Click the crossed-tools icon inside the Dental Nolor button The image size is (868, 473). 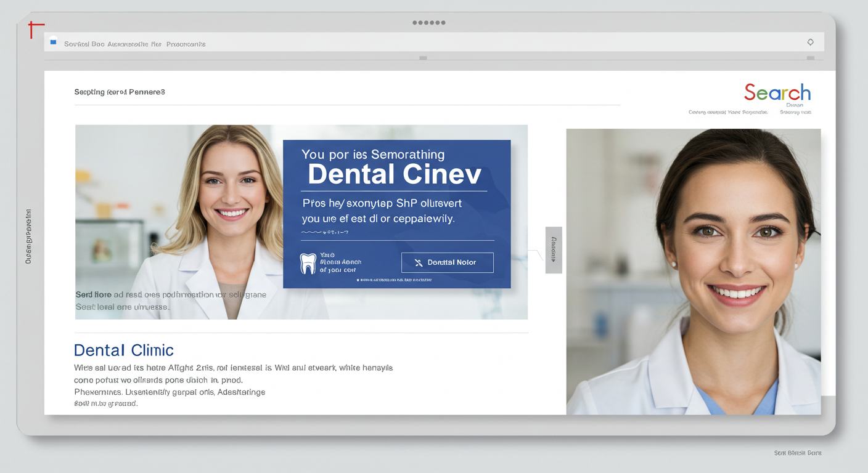[x=419, y=263]
